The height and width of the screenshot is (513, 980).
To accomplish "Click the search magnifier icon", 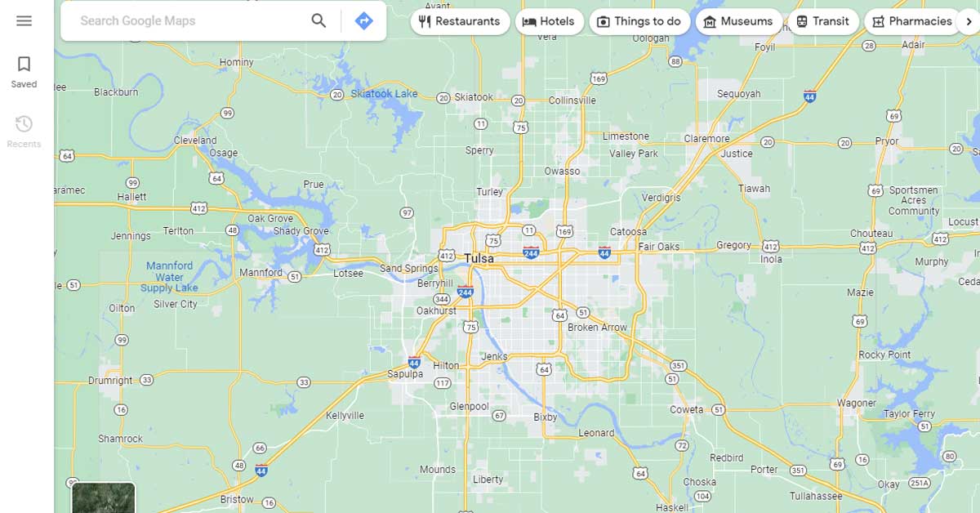I will coord(318,21).
